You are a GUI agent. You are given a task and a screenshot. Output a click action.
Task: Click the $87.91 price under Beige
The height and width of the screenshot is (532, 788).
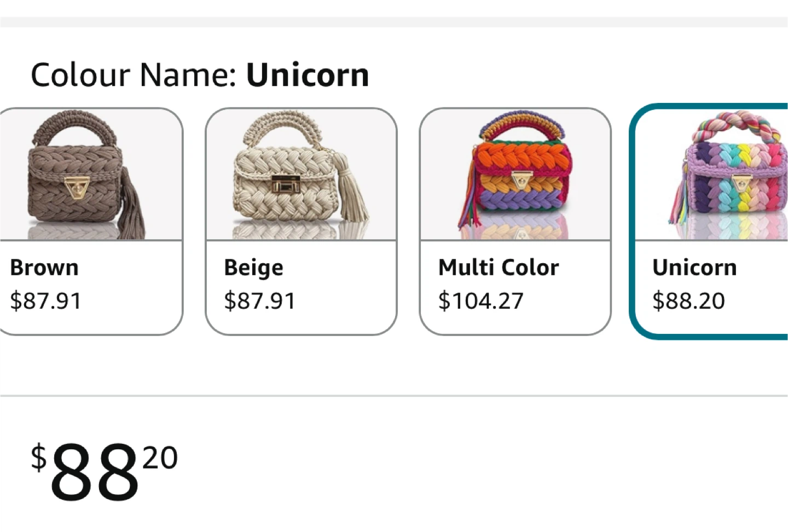click(259, 301)
